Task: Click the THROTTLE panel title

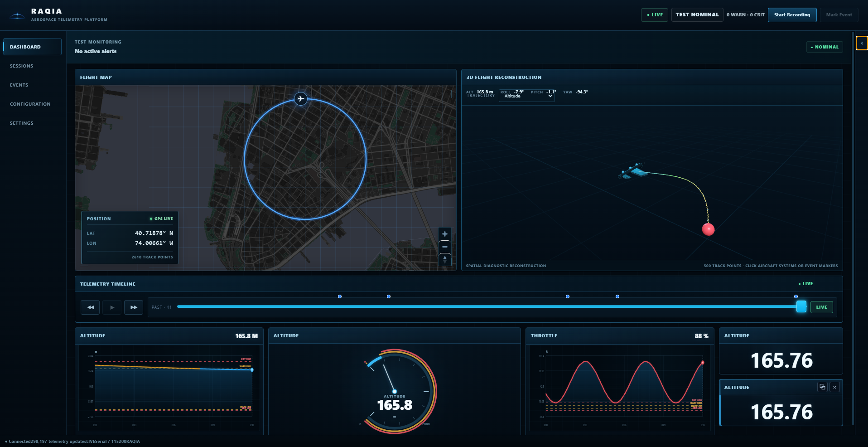Action: coord(544,336)
